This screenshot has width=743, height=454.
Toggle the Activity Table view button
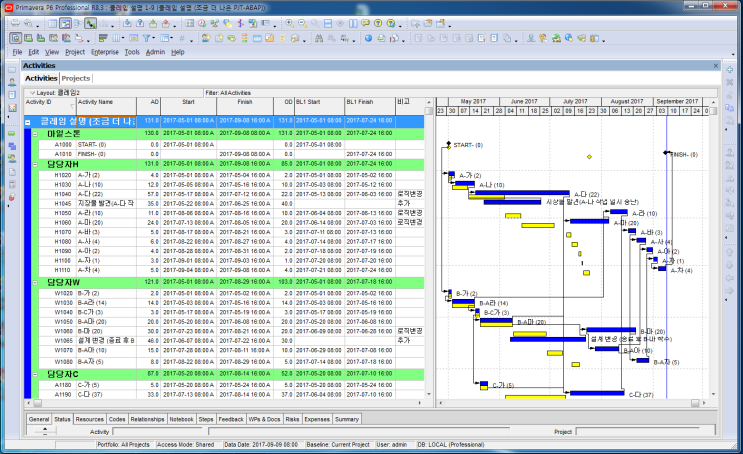click(53, 23)
